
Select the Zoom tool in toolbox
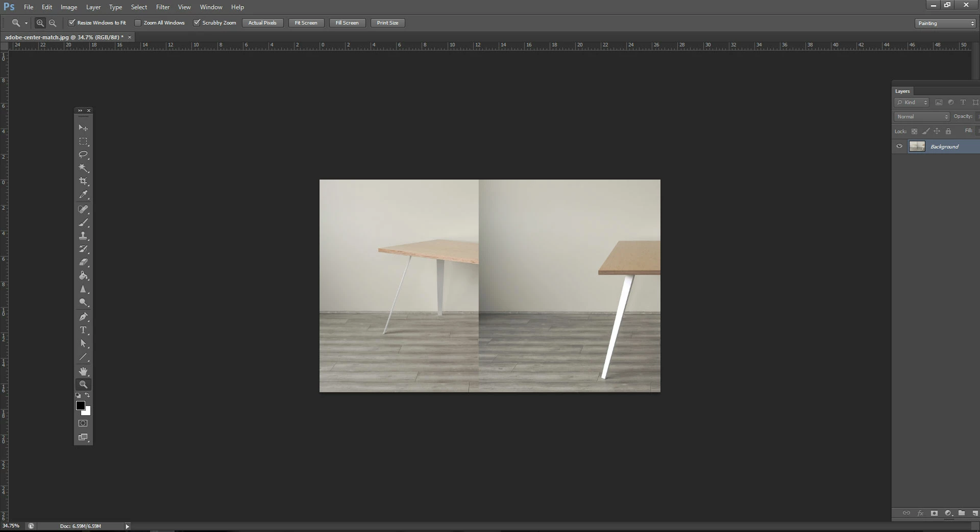tap(83, 385)
